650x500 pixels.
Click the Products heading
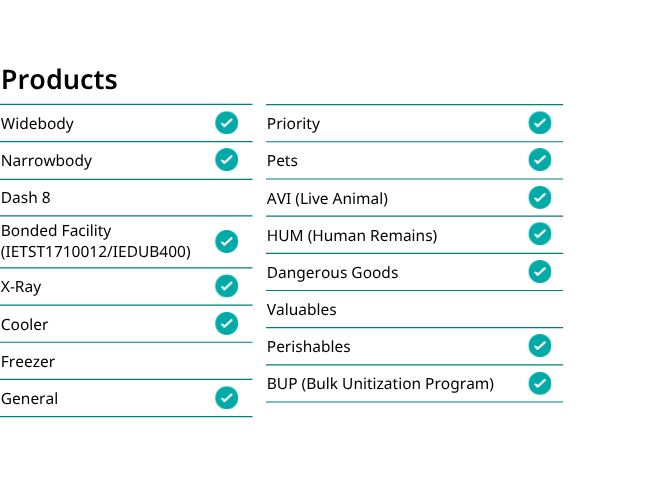coord(59,79)
